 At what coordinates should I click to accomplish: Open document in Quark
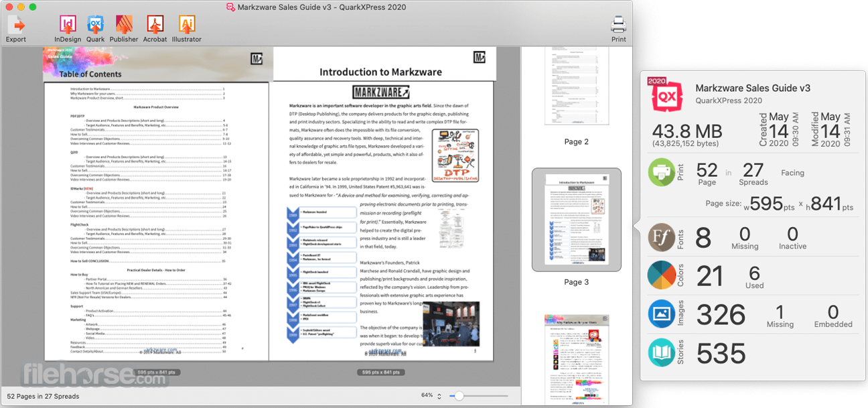(95, 25)
